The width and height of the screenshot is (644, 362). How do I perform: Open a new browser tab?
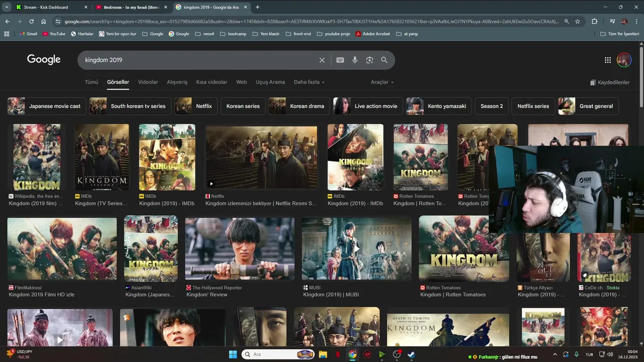point(258,7)
